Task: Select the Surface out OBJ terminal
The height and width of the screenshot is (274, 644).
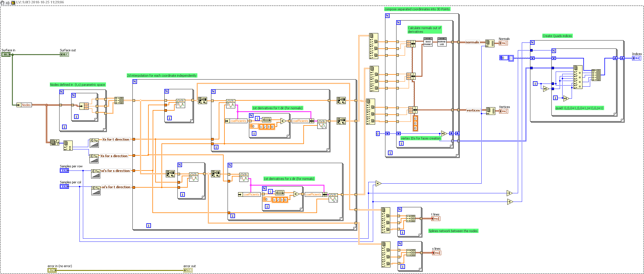Action: point(64,54)
